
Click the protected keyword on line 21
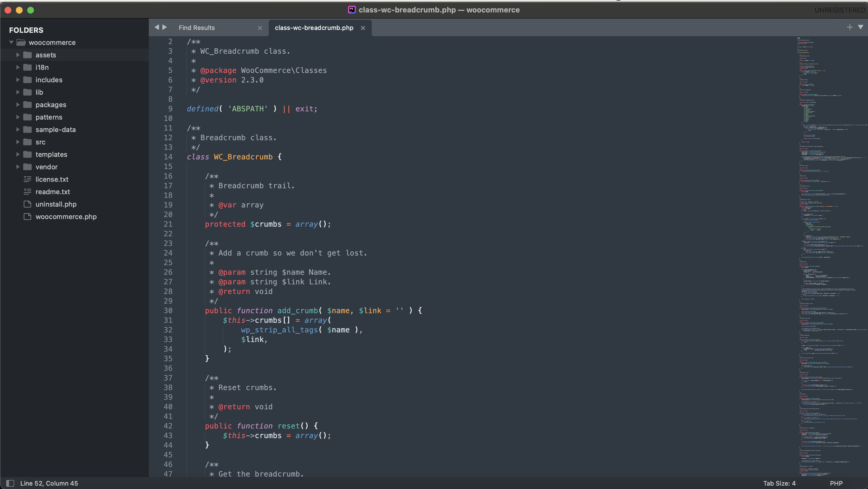(x=225, y=224)
